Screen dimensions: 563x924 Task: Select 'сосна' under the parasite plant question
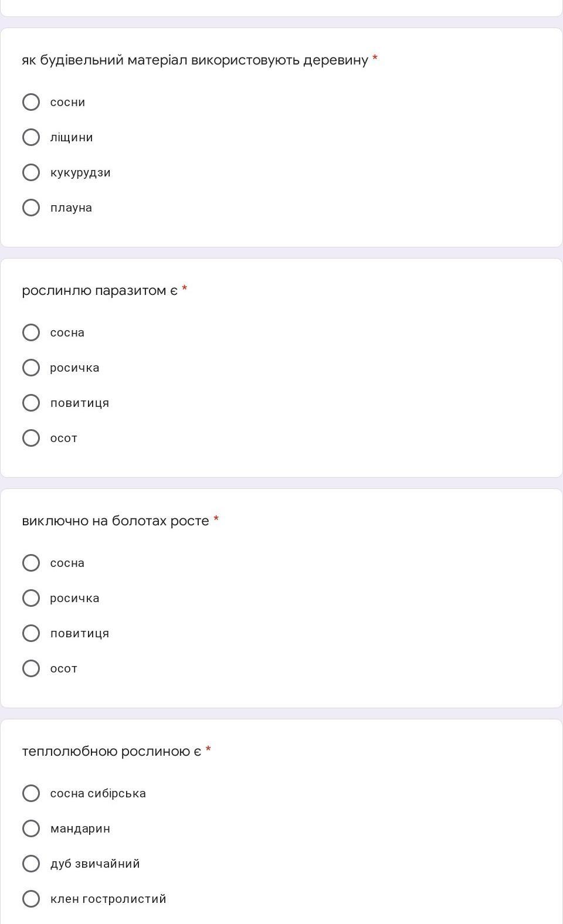31,332
